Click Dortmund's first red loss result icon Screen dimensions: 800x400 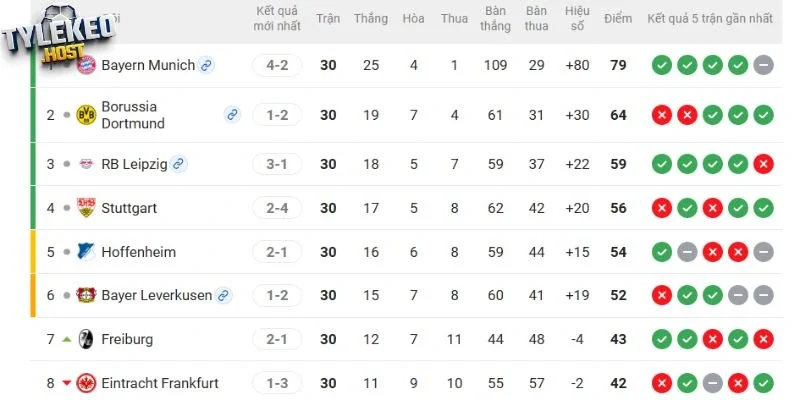coord(661,115)
